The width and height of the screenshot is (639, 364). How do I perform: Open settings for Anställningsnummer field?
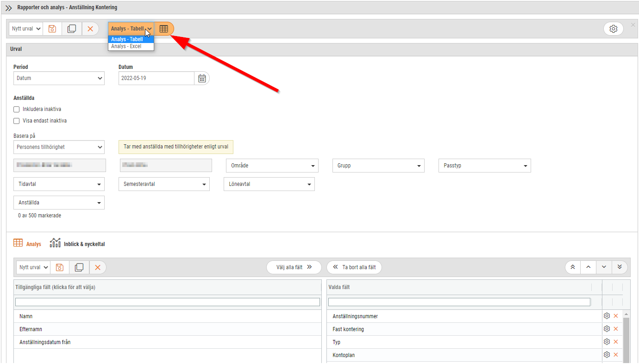click(x=607, y=316)
